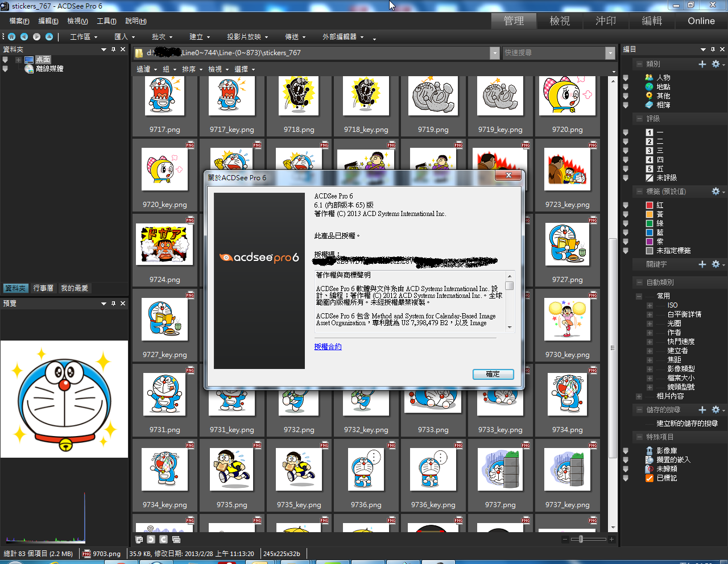Toggle the 已標記 tagged checkbox
728x564 pixels.
pyautogui.click(x=650, y=478)
